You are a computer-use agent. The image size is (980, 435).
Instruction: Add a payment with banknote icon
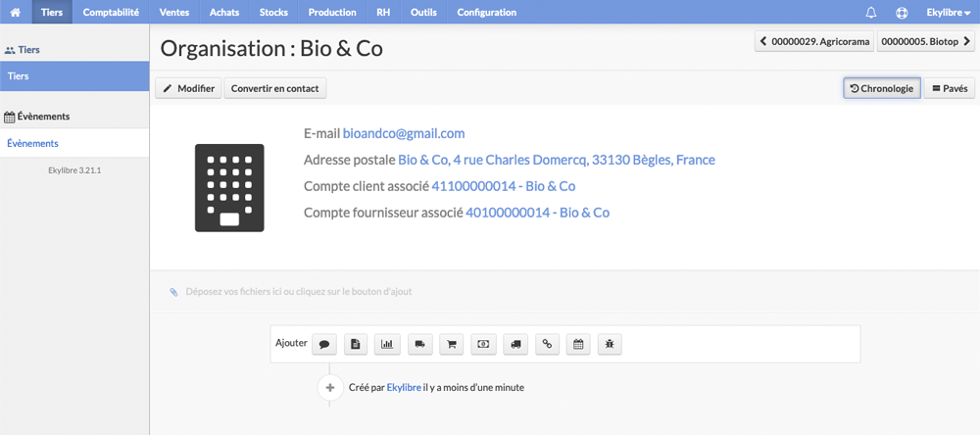[483, 344]
